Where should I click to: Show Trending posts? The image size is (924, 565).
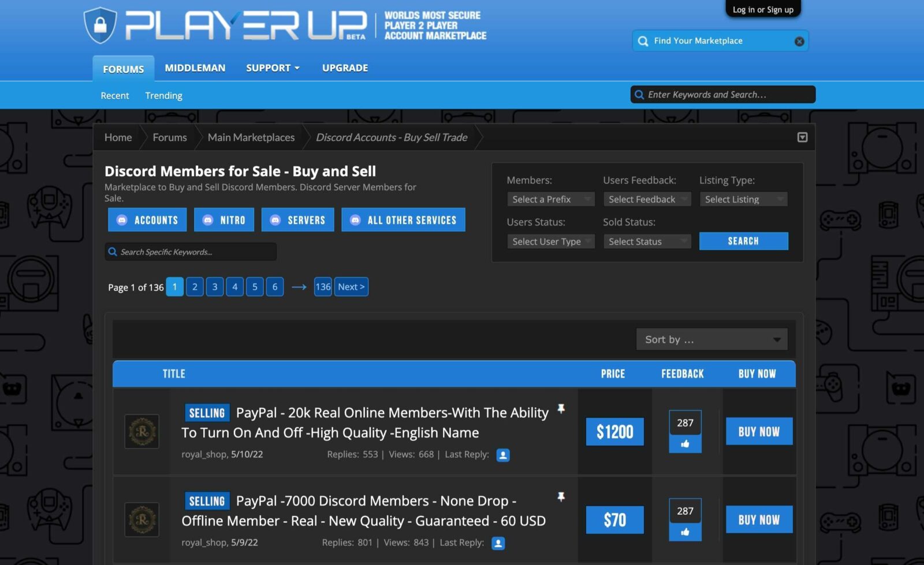point(163,95)
